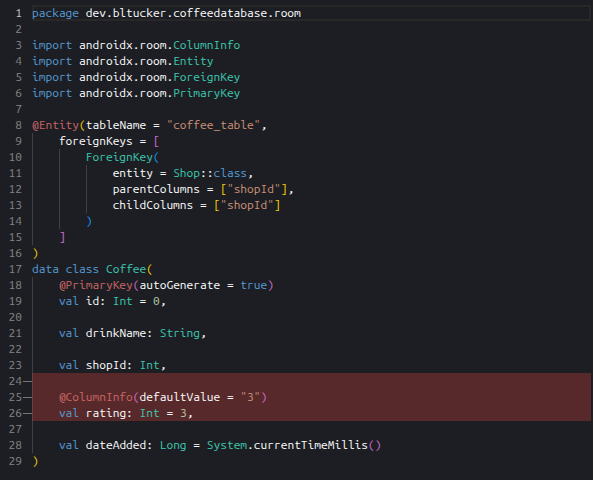This screenshot has width=593, height=480.
Task: Click the entity parameter on line 11
Action: coord(133,173)
